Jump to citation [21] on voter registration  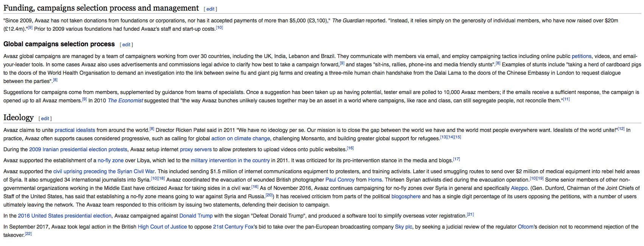coord(470,215)
